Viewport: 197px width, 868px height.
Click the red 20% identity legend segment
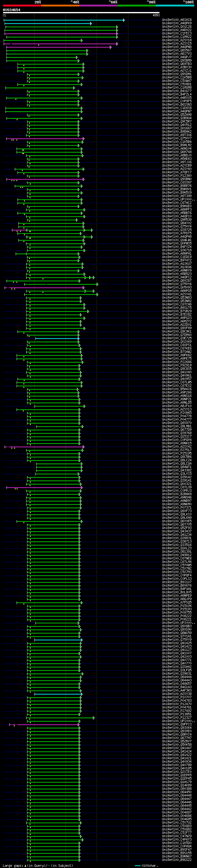pos(22,6)
